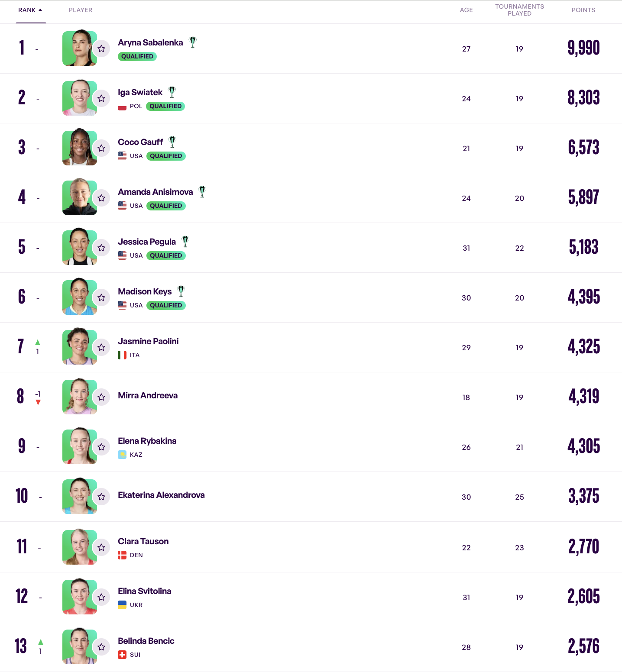
Task: Sort table by POINTS column header
Action: coord(583,10)
